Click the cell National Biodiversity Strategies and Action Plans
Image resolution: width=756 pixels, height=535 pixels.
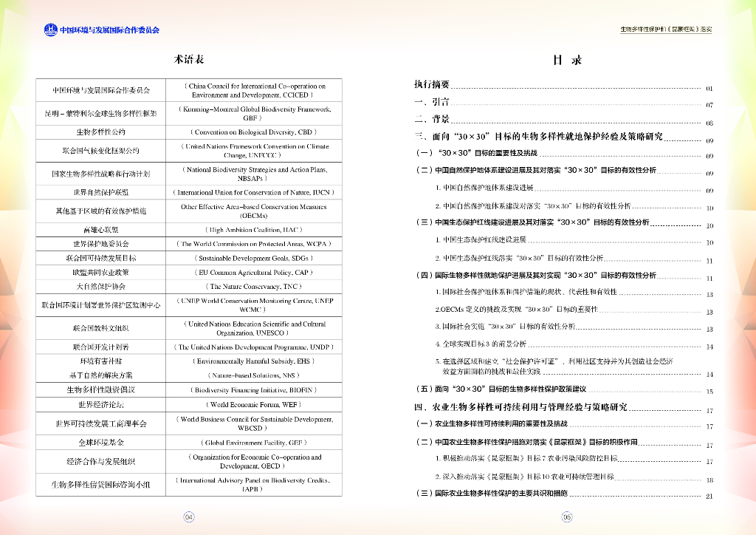tap(254, 174)
